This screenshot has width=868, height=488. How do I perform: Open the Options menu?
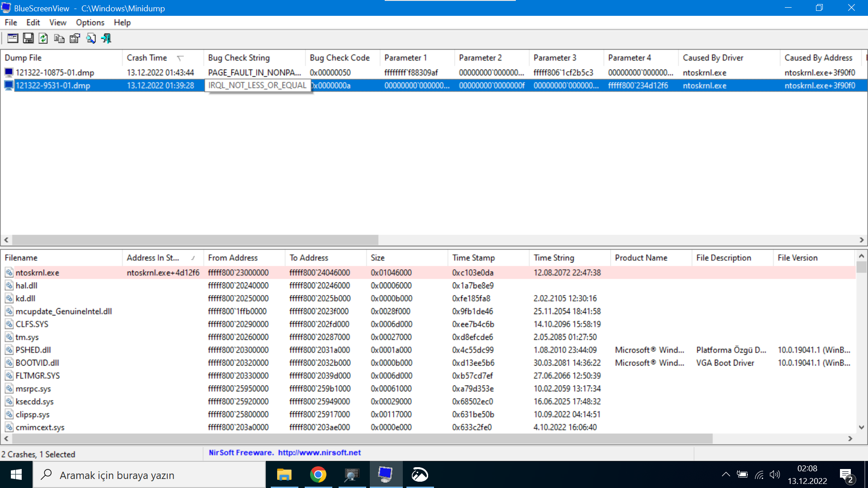90,23
